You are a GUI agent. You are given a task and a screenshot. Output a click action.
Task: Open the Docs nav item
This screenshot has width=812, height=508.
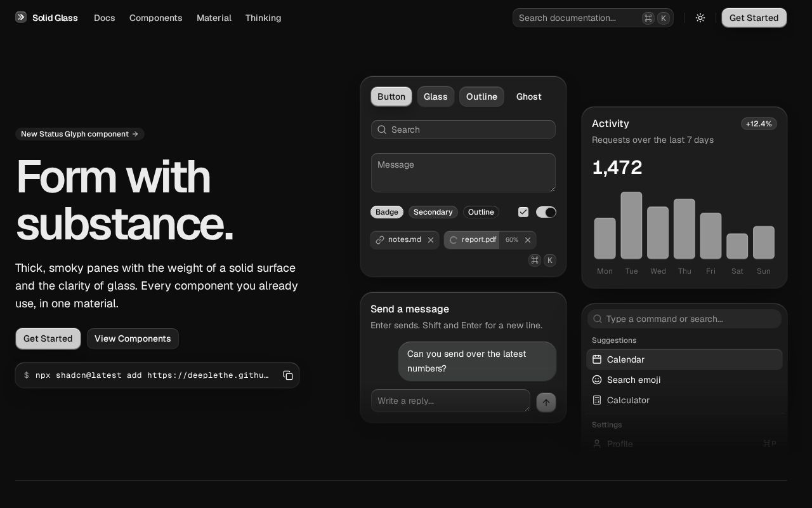tap(105, 18)
